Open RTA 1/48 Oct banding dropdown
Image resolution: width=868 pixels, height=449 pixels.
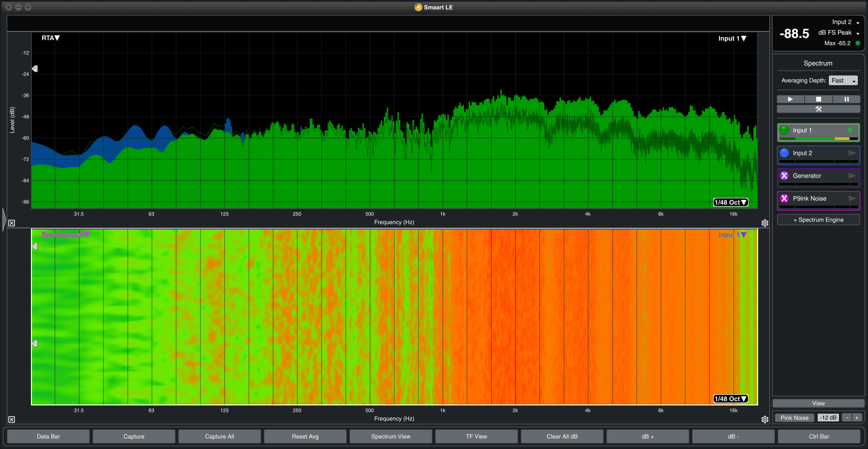731,202
